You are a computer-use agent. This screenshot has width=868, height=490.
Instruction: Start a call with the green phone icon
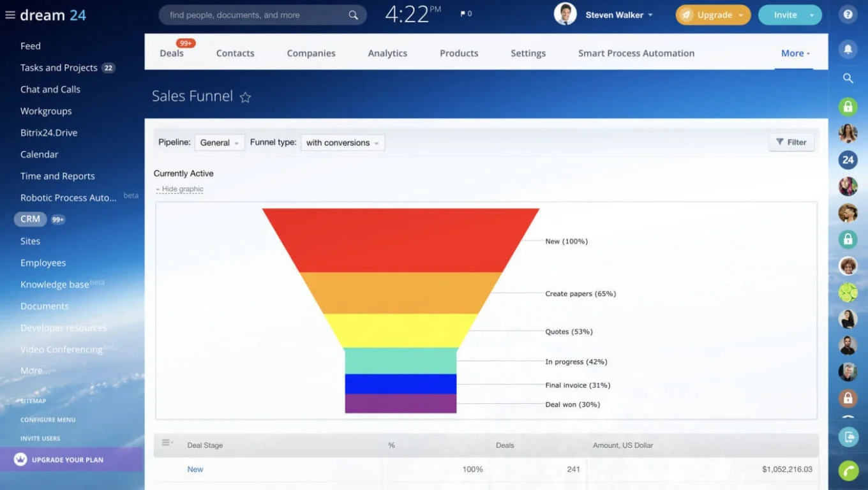point(848,470)
